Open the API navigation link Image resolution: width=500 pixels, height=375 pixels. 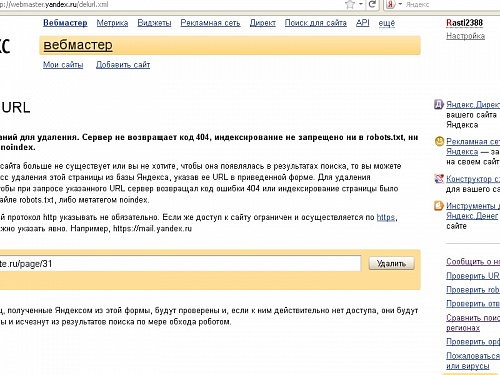pos(363,23)
